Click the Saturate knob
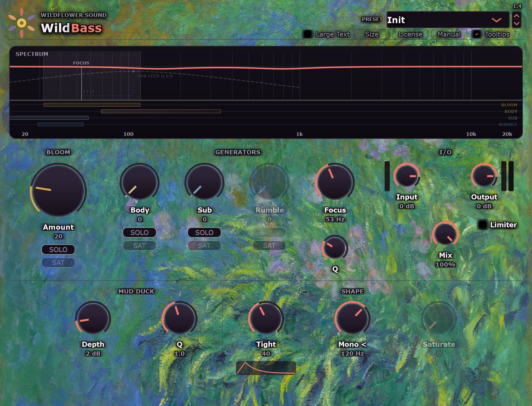The width and height of the screenshot is (532, 406). click(439, 318)
